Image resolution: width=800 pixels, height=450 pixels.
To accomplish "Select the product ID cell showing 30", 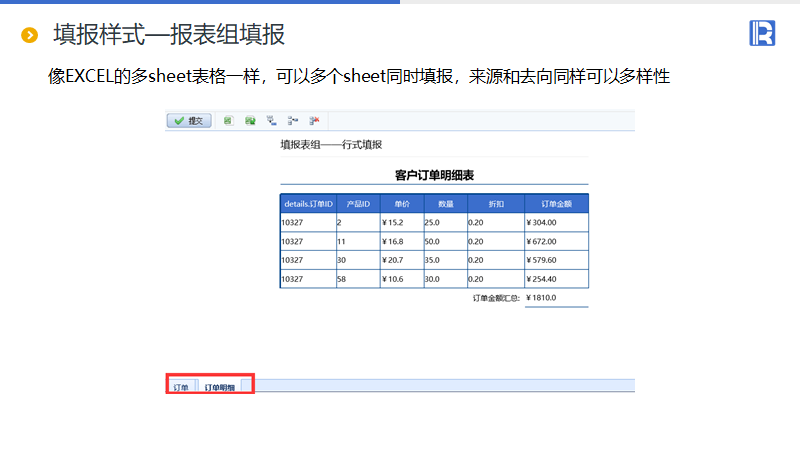I will [358, 260].
